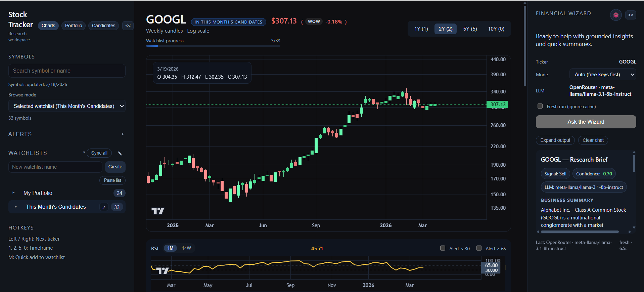This screenshot has height=292, width=644.
Task: Click the pencil edit icon in Watchlists
Action: point(120,153)
